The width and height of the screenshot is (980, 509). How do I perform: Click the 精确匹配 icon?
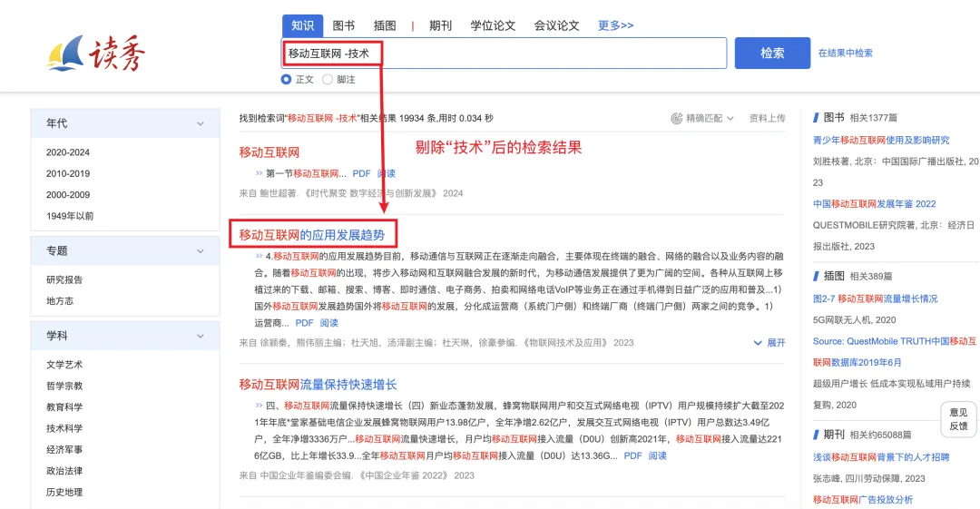point(676,118)
